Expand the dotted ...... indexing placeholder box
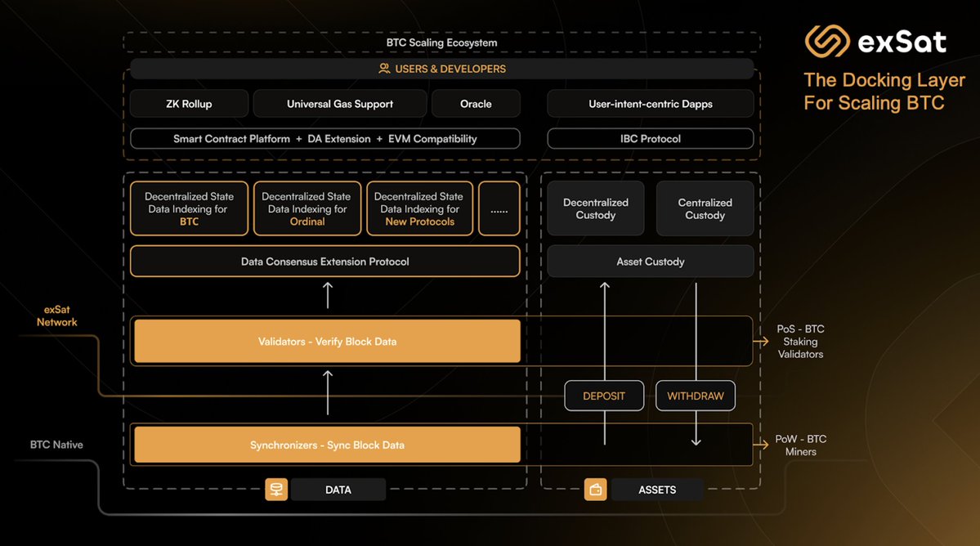The height and width of the screenshot is (546, 980). (x=499, y=208)
